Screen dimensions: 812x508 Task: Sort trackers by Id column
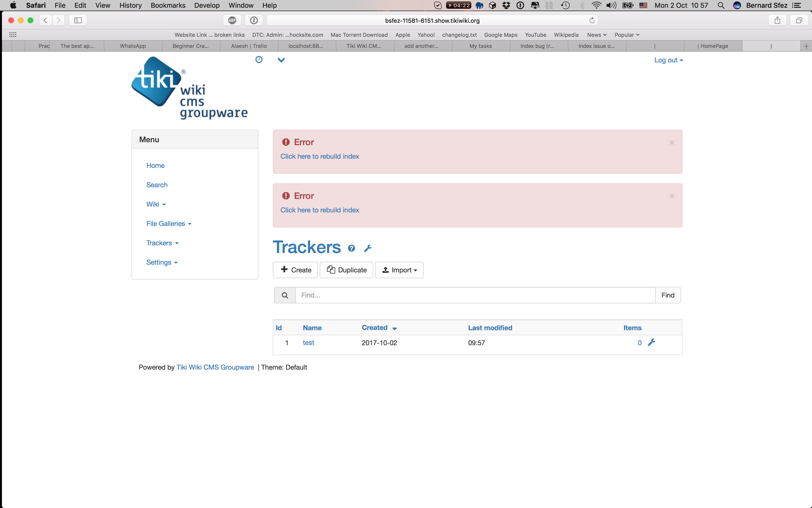pos(278,328)
